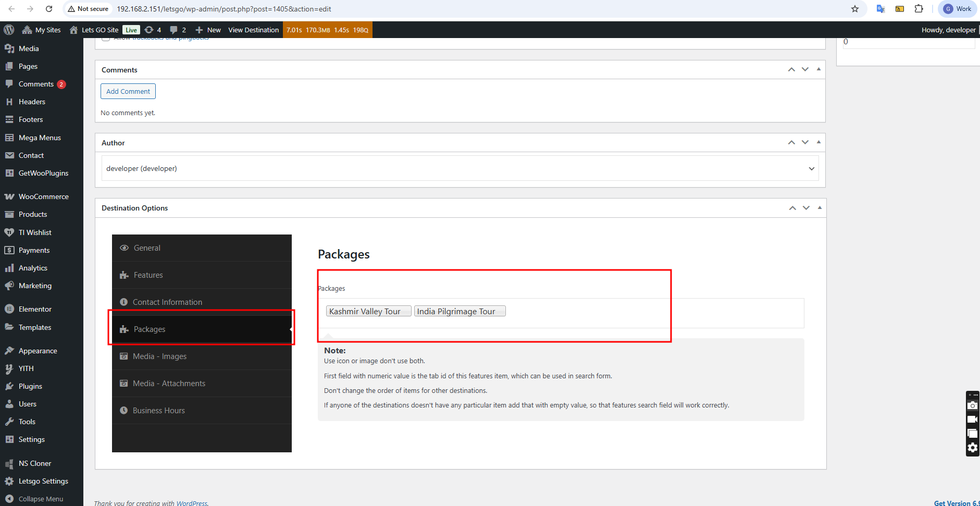Toggle the Comments panel collapse triangle
The width and height of the screenshot is (980, 506).
click(818, 69)
